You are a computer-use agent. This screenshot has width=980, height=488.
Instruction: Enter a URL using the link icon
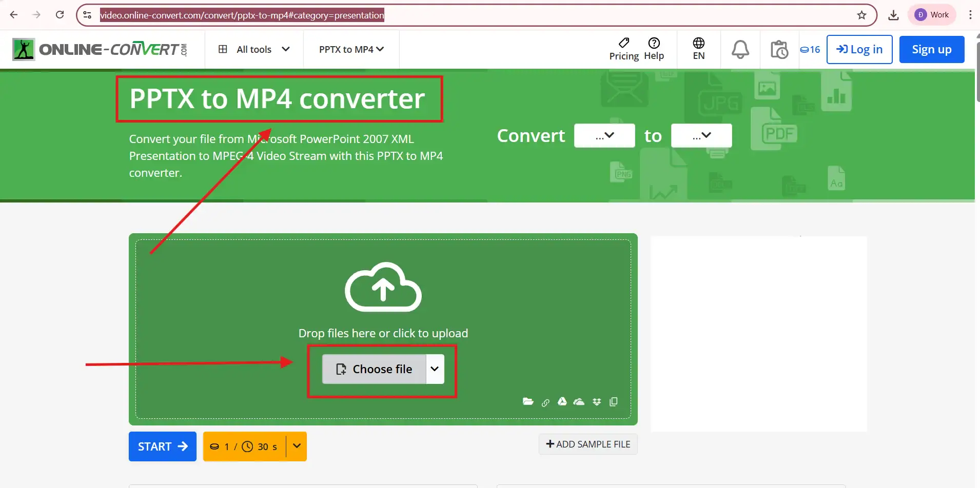tap(545, 402)
